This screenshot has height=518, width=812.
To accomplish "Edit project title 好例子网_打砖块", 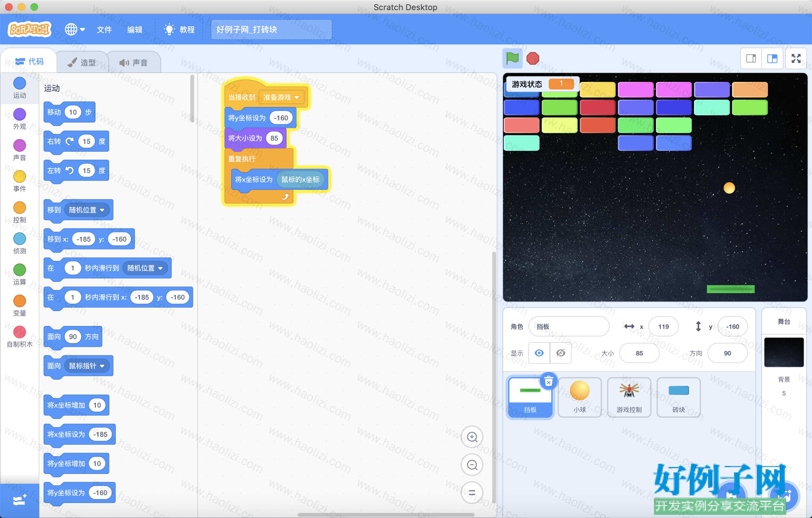I will coord(271,30).
